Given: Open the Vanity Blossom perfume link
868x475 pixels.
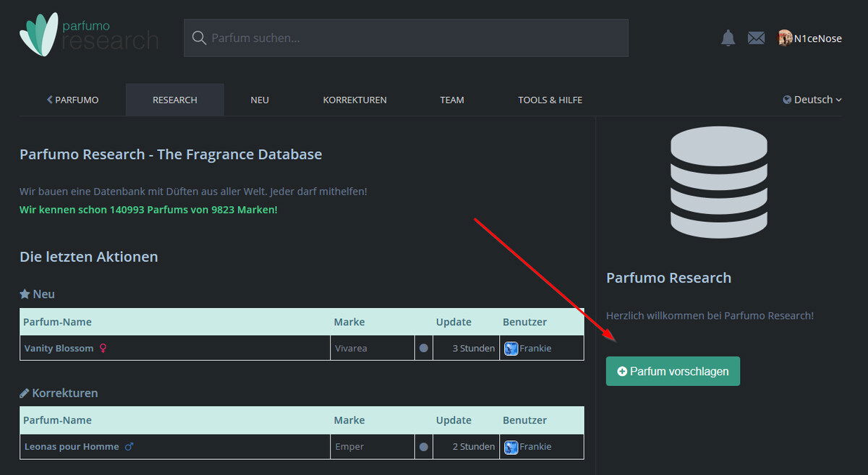Looking at the screenshot, I should pos(59,348).
